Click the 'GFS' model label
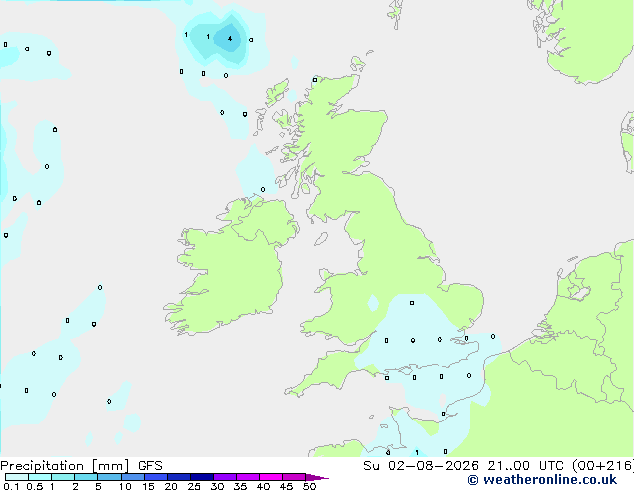This screenshot has width=634, height=490. [150, 466]
